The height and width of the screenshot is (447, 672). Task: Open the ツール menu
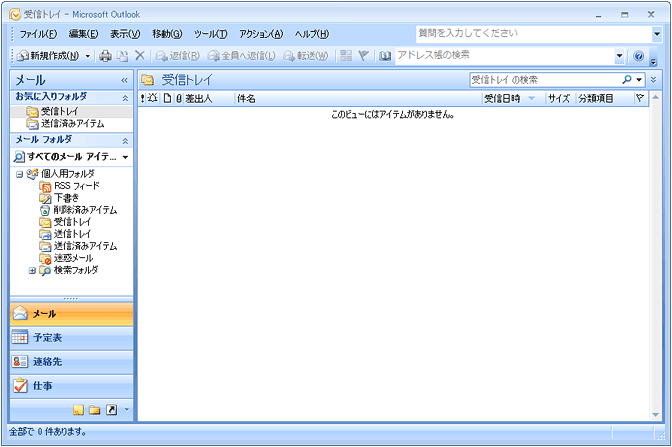pos(210,34)
